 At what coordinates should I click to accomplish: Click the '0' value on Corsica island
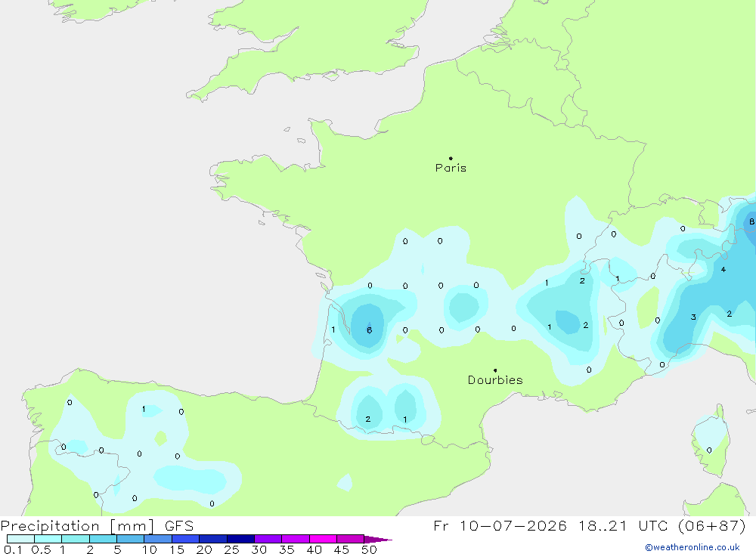pyautogui.click(x=709, y=450)
